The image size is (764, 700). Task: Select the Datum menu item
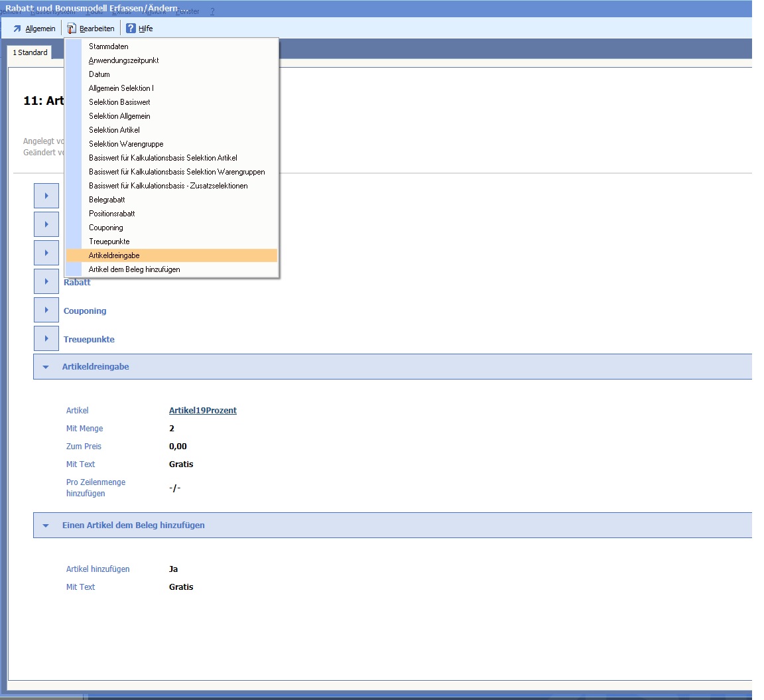pos(99,74)
